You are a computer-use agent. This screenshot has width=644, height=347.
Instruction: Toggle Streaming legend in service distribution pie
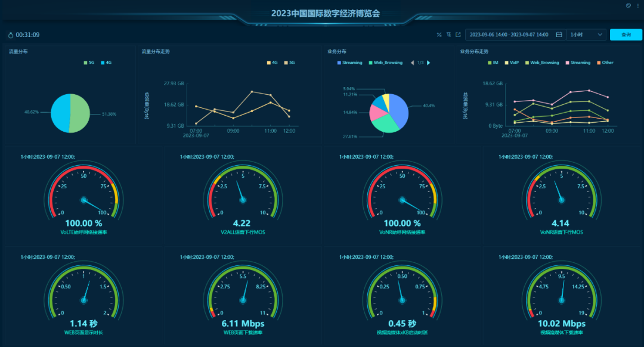[x=350, y=63]
